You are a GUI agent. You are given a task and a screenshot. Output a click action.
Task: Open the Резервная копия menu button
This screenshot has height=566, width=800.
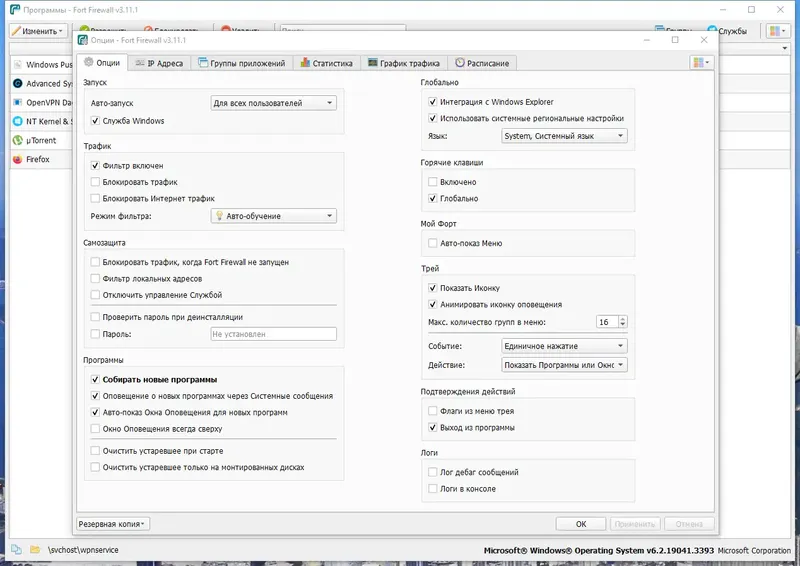point(113,524)
